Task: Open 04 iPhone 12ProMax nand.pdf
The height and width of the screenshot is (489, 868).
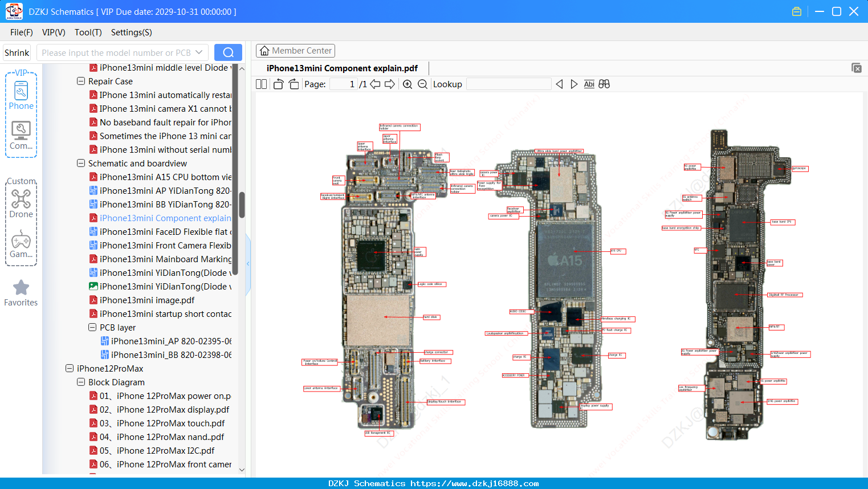Action: [x=157, y=437]
